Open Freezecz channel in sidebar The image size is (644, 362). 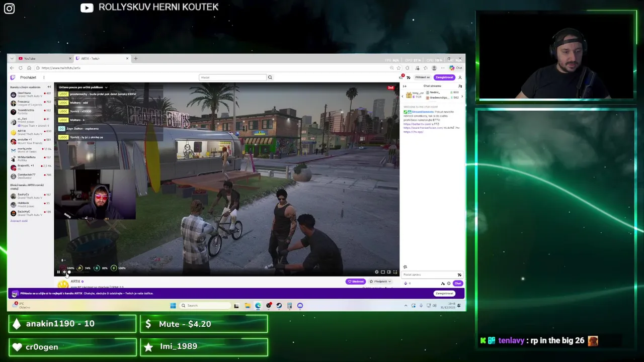coord(30,103)
